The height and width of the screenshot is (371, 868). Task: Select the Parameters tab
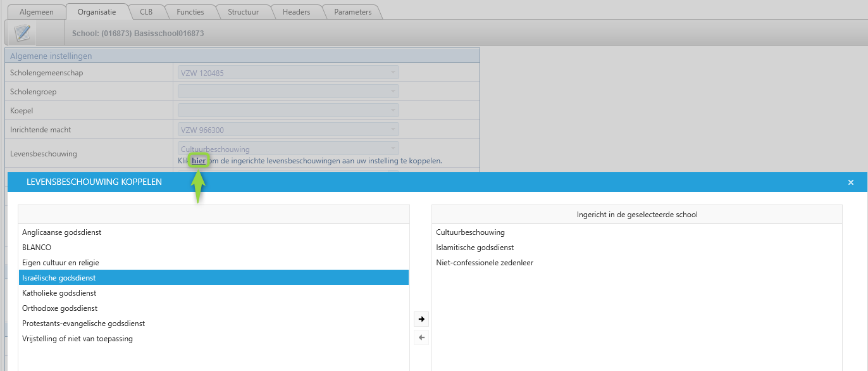(x=352, y=12)
